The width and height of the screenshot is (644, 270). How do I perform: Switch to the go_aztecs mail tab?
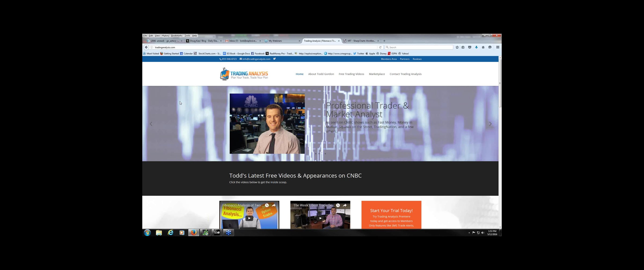164,41
